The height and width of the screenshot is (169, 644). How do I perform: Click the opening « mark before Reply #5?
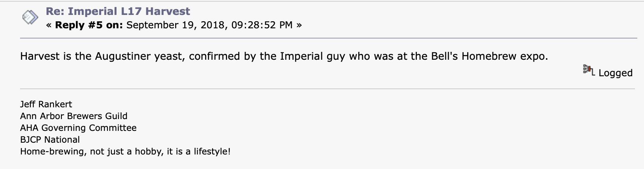[49, 26]
